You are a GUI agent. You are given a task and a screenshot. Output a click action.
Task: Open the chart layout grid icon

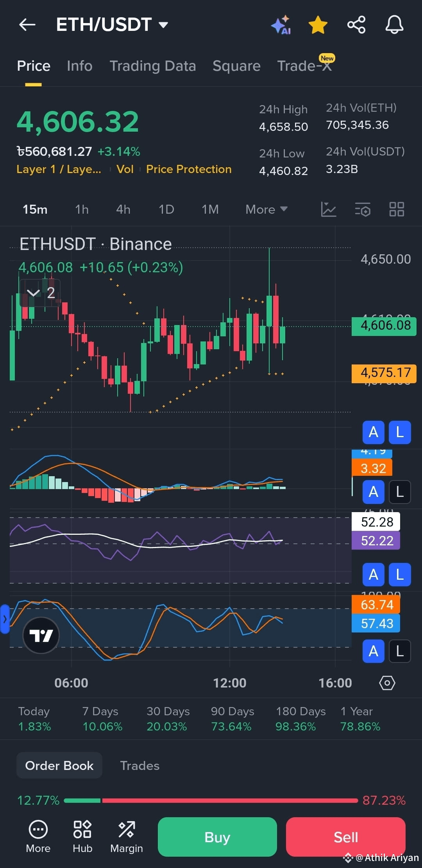[397, 209]
